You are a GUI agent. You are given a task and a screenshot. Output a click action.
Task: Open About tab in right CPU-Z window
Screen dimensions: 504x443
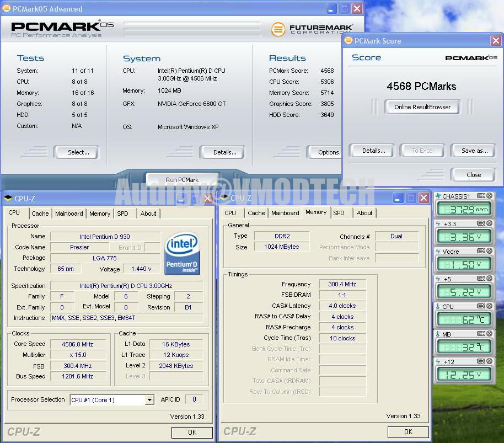pos(364,213)
